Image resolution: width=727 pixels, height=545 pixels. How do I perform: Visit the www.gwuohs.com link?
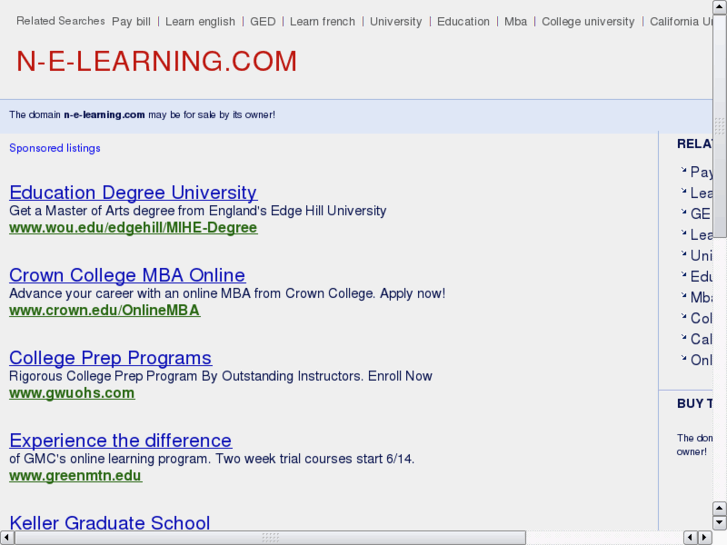72,393
